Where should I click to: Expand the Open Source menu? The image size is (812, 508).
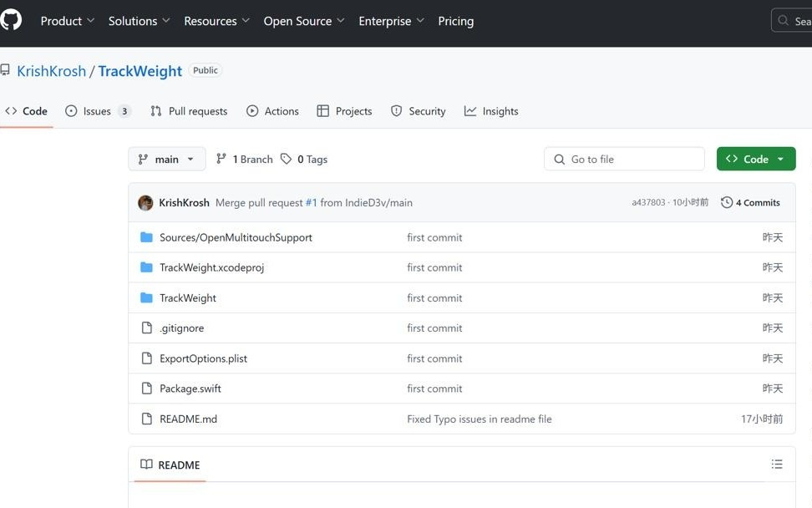click(x=304, y=21)
